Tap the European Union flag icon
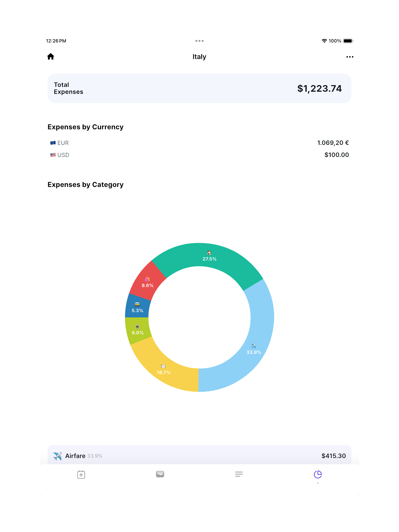Image resolution: width=399 pixels, height=532 pixels. tap(53, 143)
